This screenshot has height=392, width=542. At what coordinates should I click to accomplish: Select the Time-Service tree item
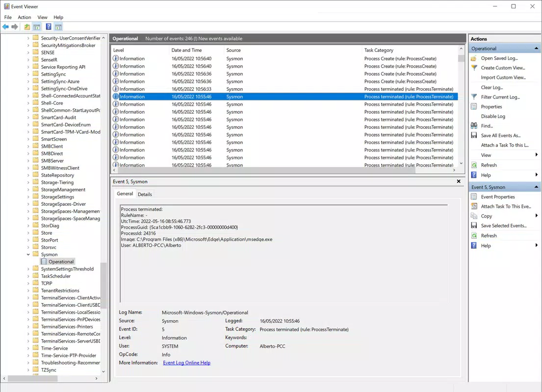point(54,348)
